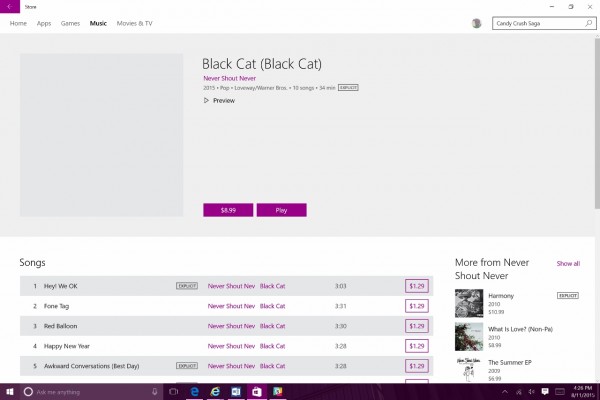This screenshot has width=600, height=400.
Task: Buy Happy New Year for $1.29
Action: 417,346
